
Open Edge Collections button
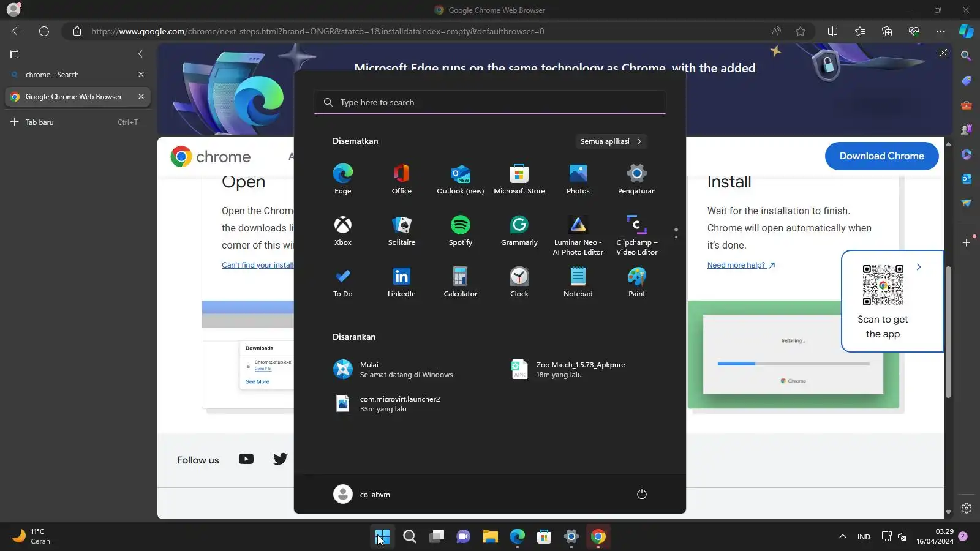[887, 31]
